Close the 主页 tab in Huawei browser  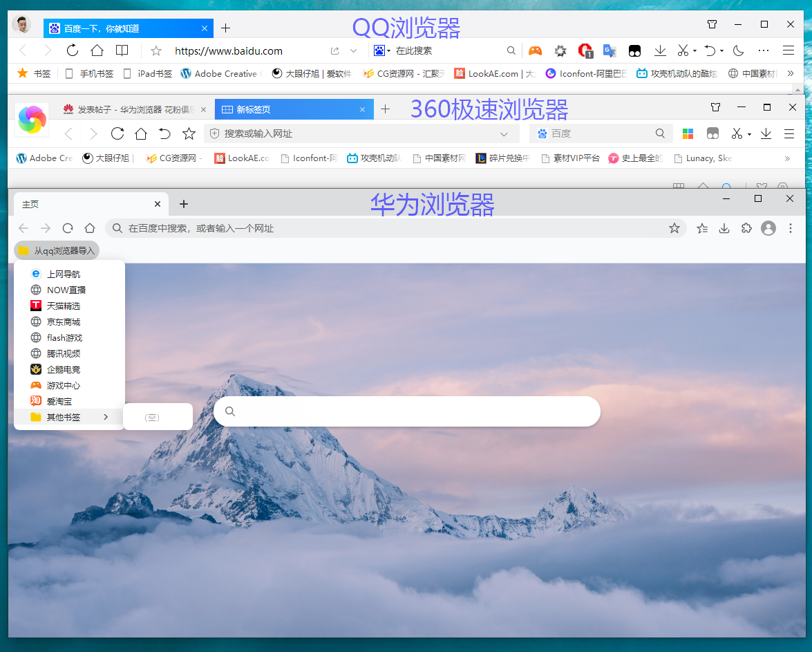coord(158,204)
